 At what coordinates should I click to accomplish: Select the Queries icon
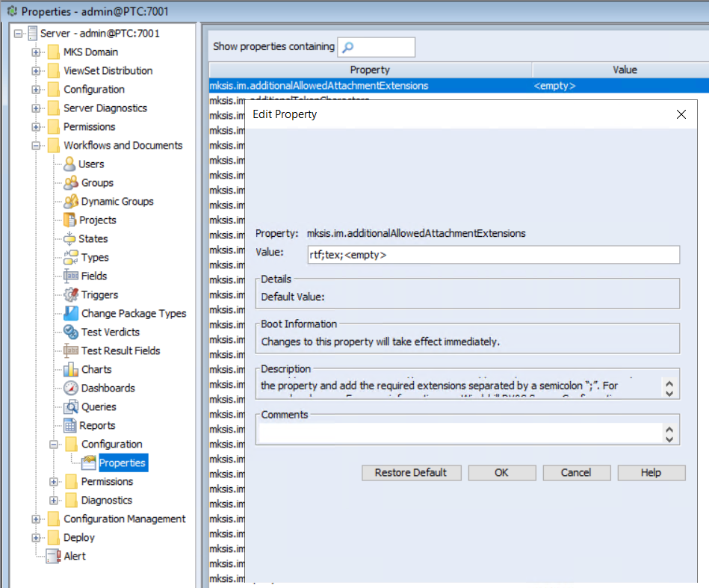pyautogui.click(x=71, y=407)
